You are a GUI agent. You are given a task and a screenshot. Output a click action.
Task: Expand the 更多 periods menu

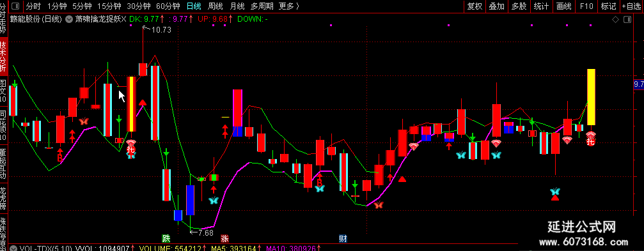[288, 6]
